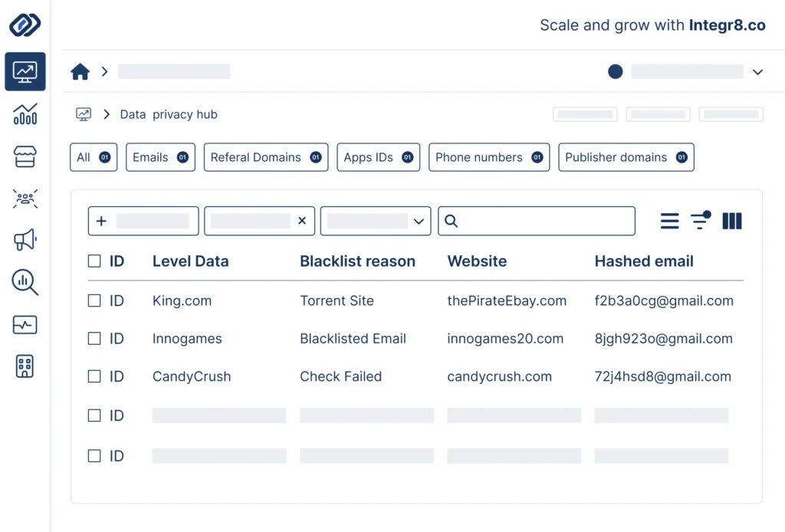Image resolution: width=785 pixels, height=532 pixels.
Task: Click the Check Failed cell
Action: [x=341, y=376]
